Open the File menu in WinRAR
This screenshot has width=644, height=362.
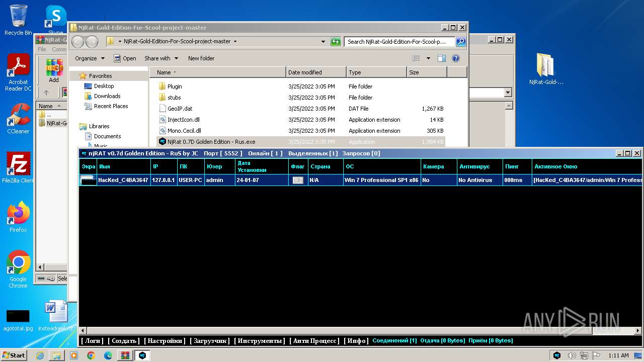click(42, 49)
